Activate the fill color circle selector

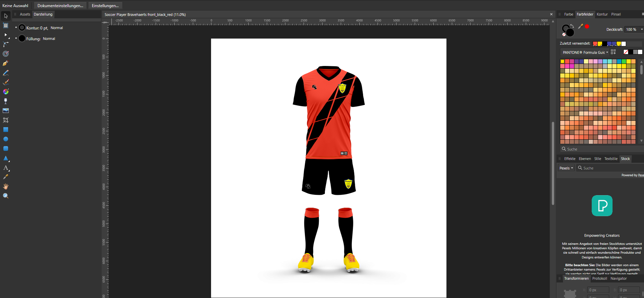point(570,32)
